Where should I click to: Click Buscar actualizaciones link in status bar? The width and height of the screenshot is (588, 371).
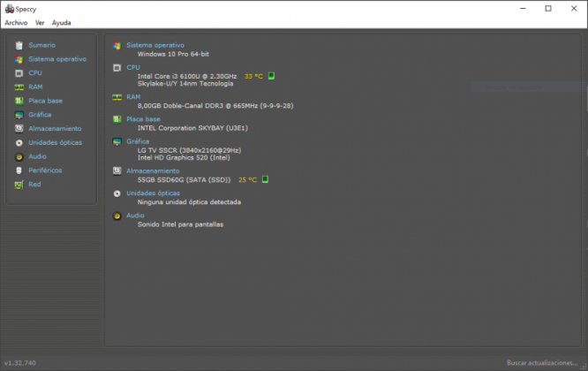coord(542,363)
